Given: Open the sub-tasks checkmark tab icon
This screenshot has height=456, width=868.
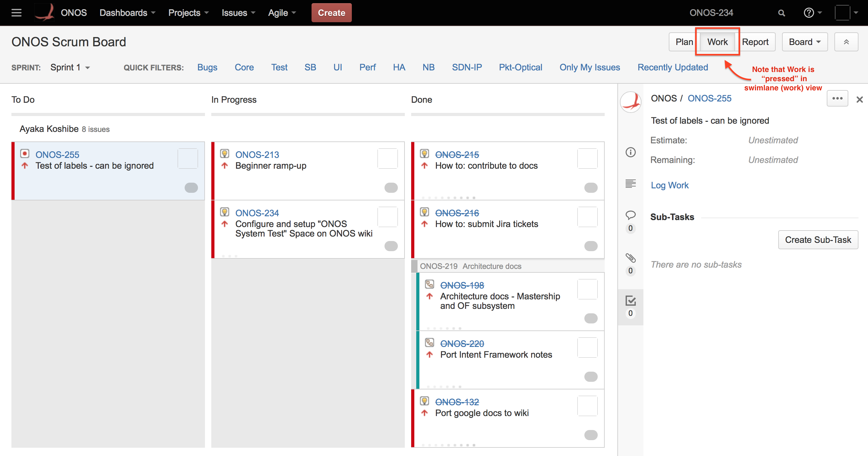Looking at the screenshot, I should pyautogui.click(x=630, y=301).
